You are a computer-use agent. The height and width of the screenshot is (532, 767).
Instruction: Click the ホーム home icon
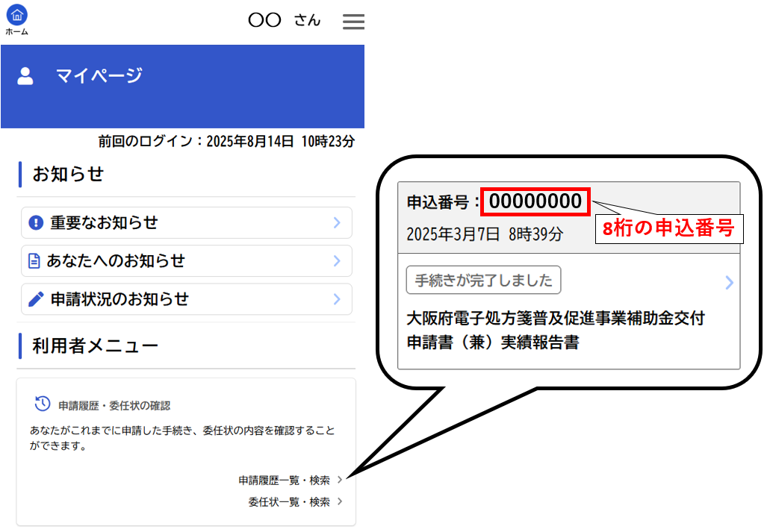click(x=16, y=13)
